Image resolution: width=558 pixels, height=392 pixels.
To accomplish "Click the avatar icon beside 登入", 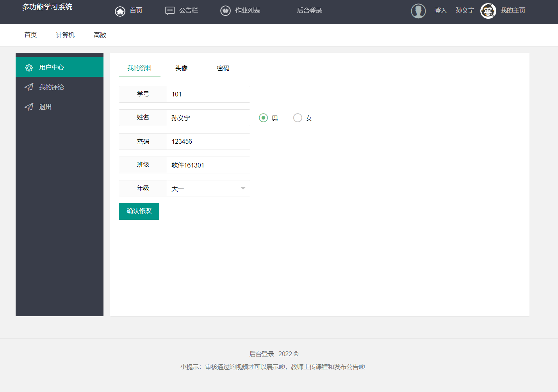I will 418,11.
